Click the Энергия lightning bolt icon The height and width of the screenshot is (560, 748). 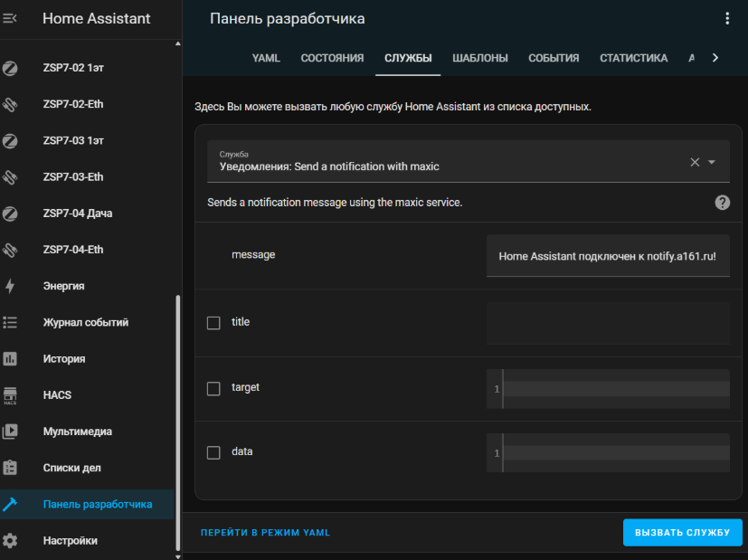point(10,286)
